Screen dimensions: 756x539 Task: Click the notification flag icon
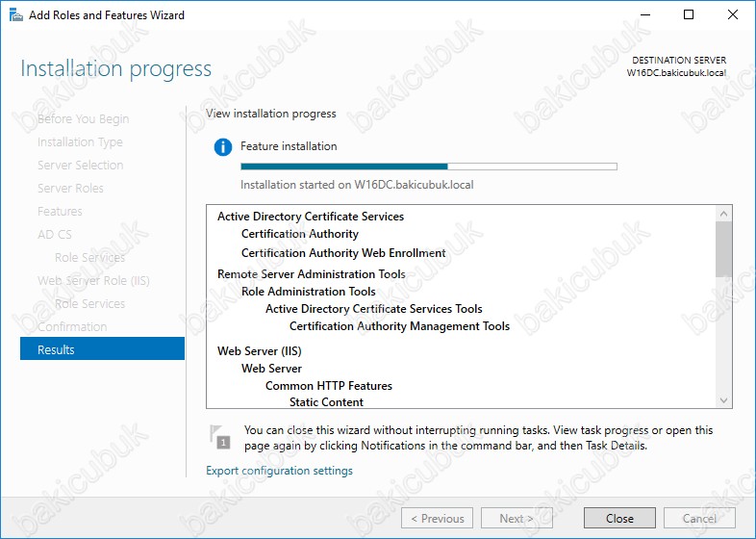click(220, 436)
